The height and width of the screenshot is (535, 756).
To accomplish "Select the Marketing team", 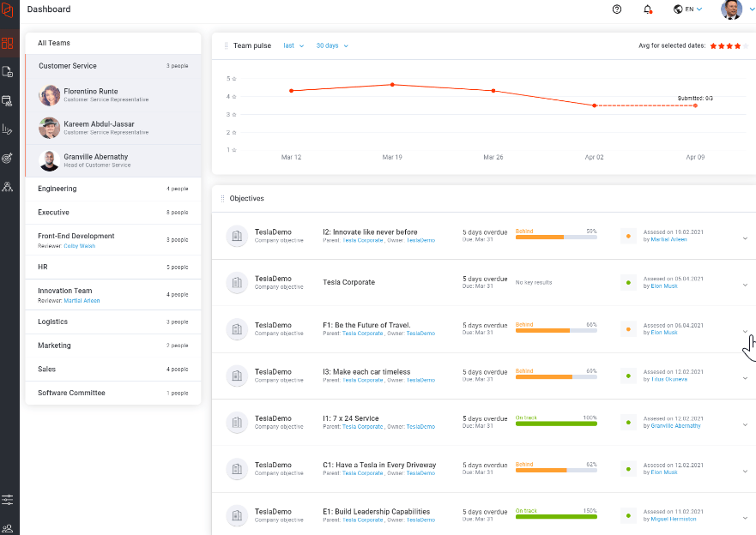I will pyautogui.click(x=112, y=346).
